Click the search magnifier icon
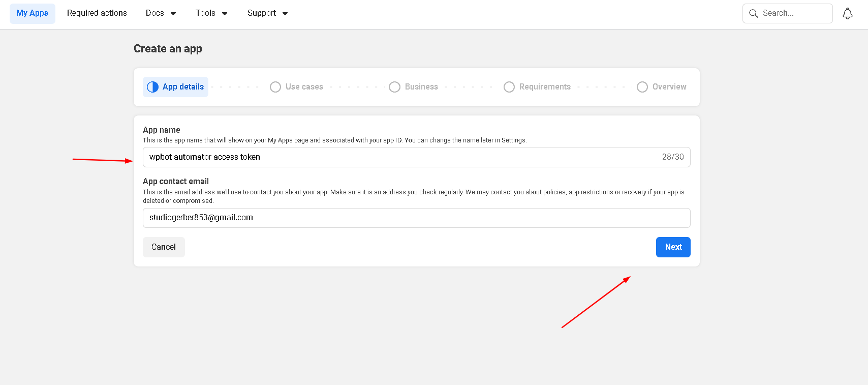Image resolution: width=868 pixels, height=385 pixels. click(x=754, y=14)
